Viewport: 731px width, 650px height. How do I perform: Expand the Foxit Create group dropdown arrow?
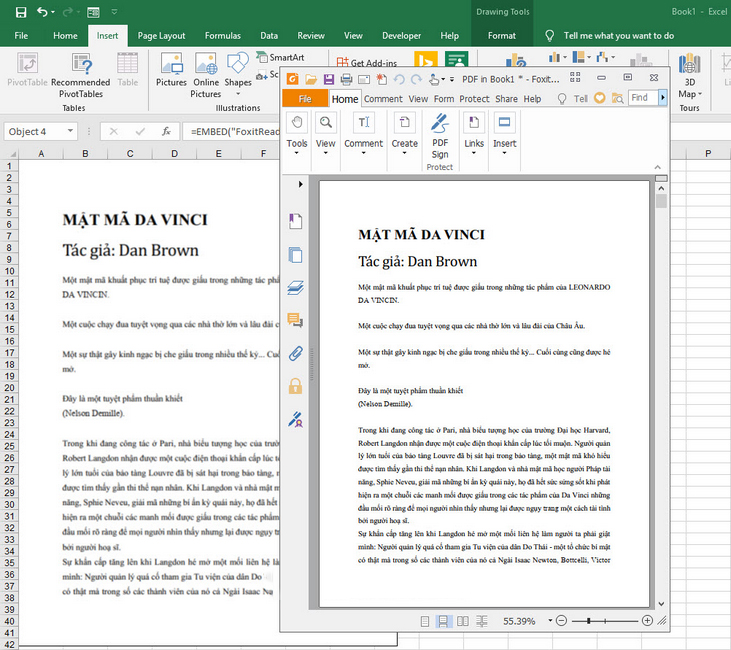click(x=404, y=153)
